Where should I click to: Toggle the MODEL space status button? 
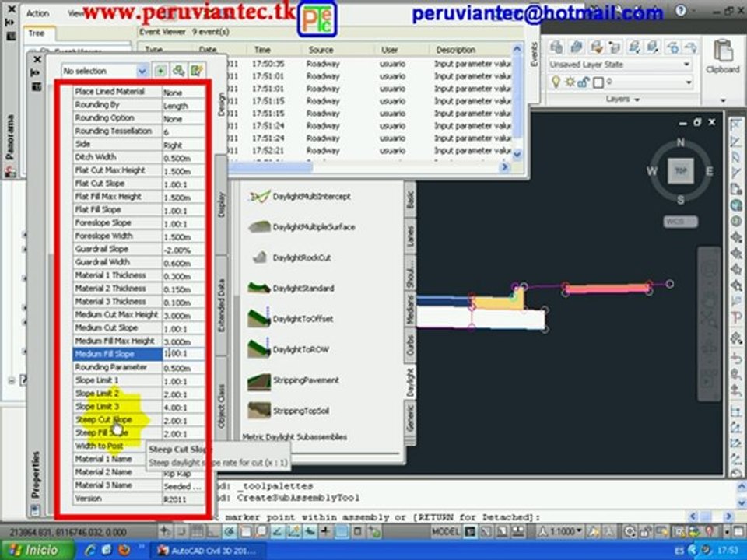[x=445, y=531]
